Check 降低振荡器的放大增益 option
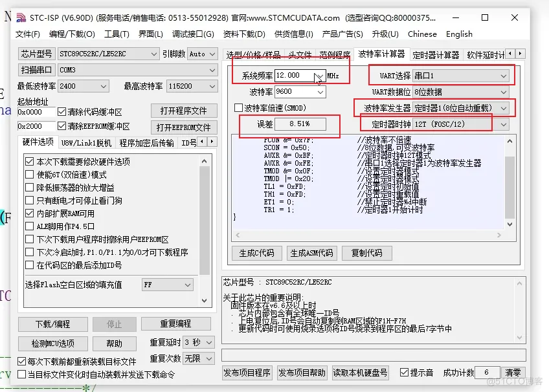Screen dimensions: 549x392 pyautogui.click(x=29, y=188)
